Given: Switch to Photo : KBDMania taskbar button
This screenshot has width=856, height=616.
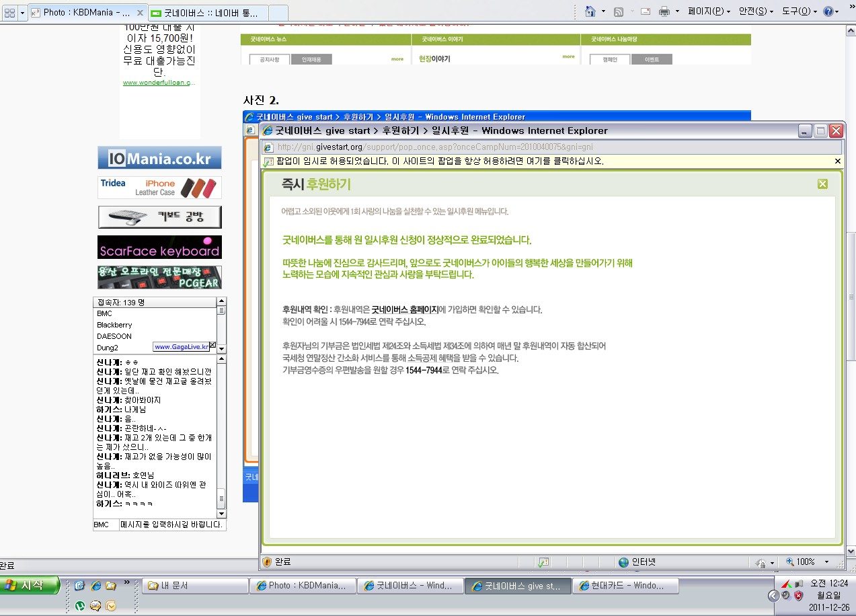Looking at the screenshot, I should coord(301,586).
